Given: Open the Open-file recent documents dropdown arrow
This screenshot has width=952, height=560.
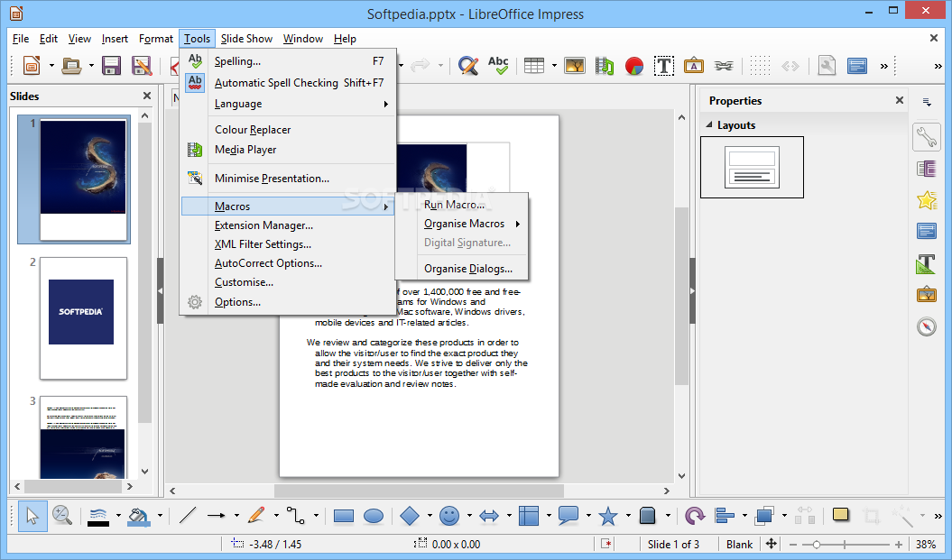Looking at the screenshot, I should (91, 66).
